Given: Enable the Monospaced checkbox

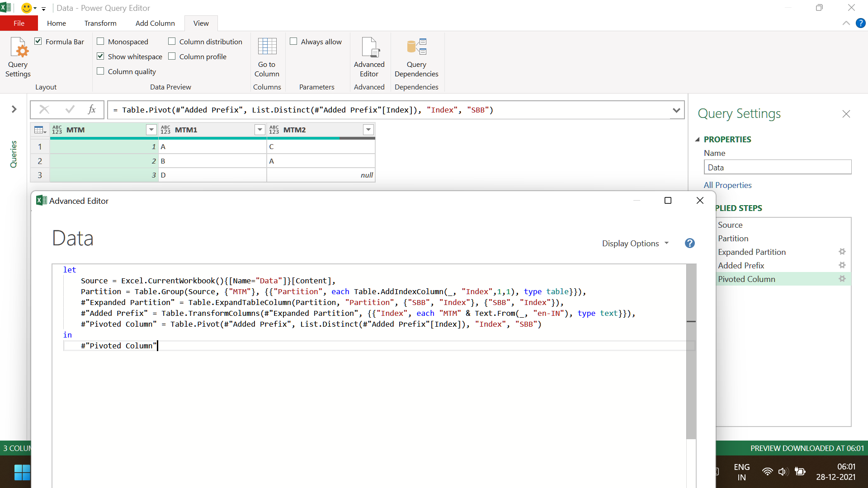Looking at the screenshot, I should coord(100,41).
